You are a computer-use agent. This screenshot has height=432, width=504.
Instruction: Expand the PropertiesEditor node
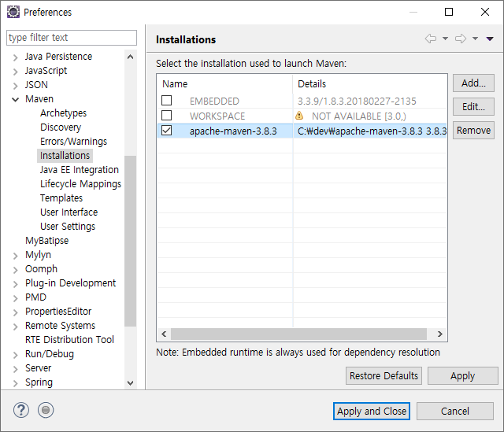click(15, 312)
